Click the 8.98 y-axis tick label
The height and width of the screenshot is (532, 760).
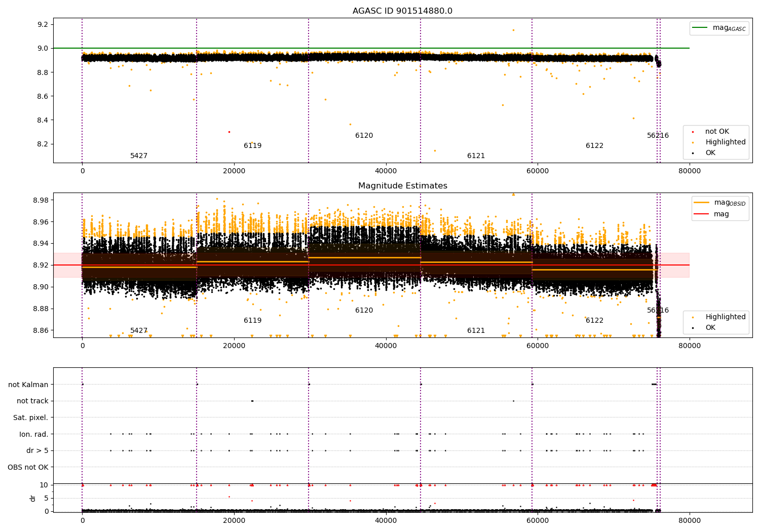(x=41, y=200)
